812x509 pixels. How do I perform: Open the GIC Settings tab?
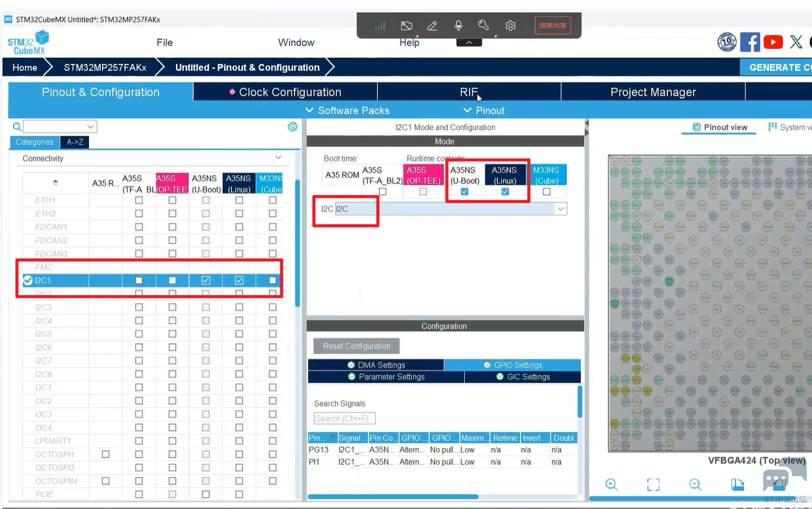click(x=522, y=377)
